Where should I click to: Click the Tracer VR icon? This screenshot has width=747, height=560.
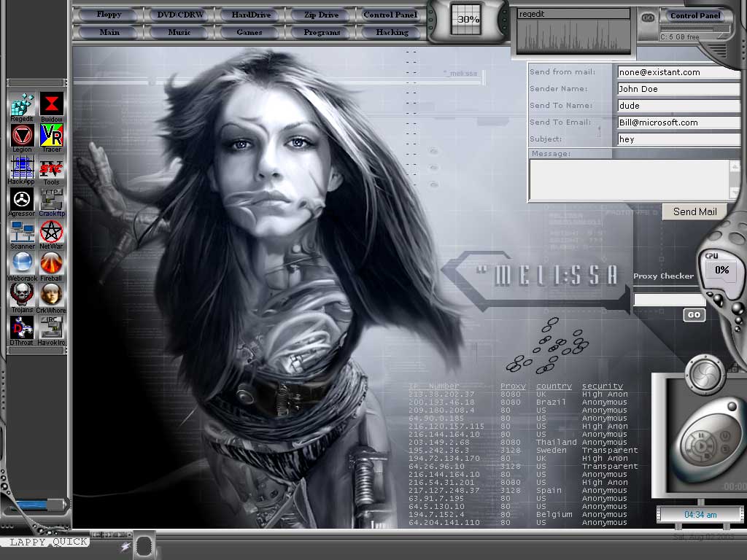(x=52, y=136)
